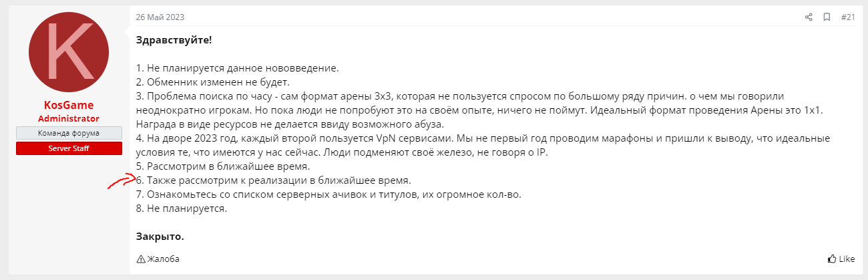Click the warning triangle icon beside Жалоба

[140, 259]
